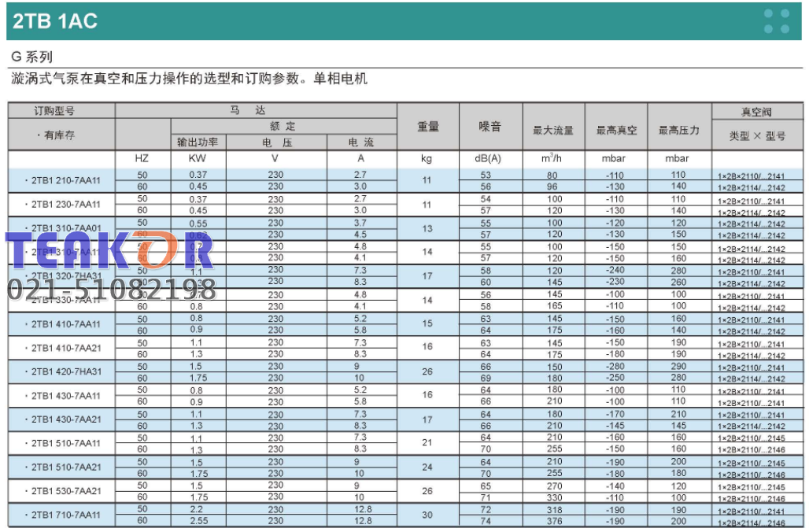Select model 2TB1 420-7HA31
The height and width of the screenshot is (532, 809).
pos(65,371)
